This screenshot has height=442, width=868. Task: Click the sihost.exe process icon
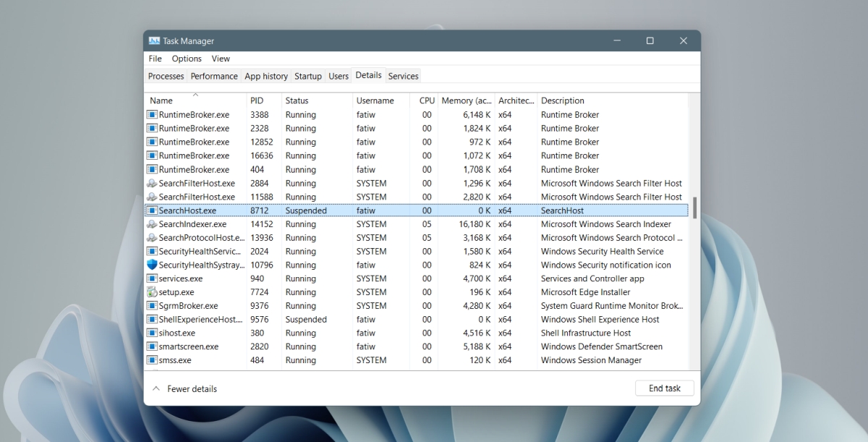pos(152,333)
